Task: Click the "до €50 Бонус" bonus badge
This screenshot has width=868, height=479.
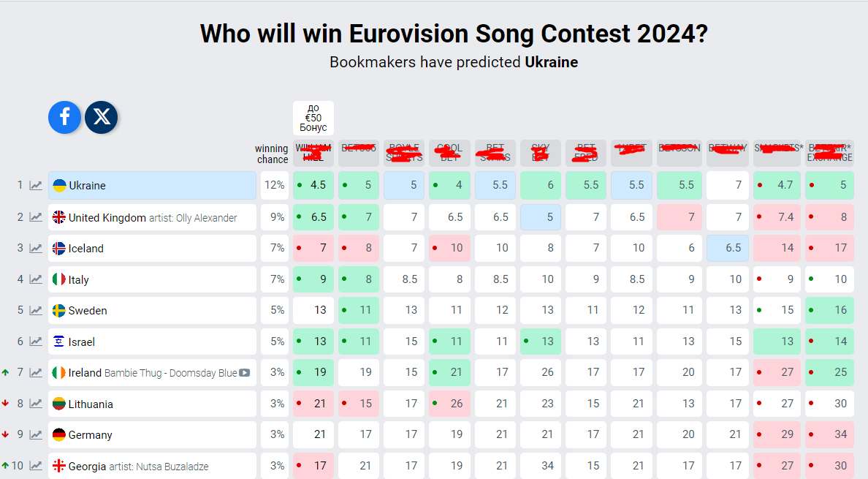Action: pos(313,118)
